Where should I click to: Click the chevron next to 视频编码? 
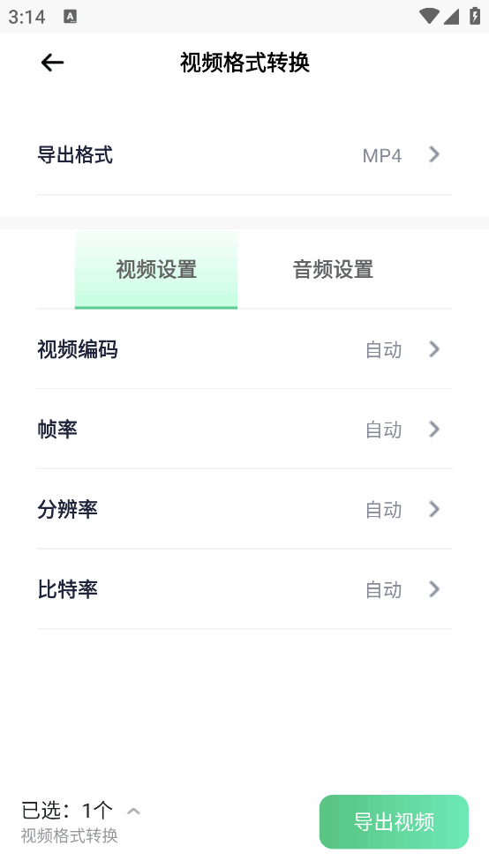[434, 349]
